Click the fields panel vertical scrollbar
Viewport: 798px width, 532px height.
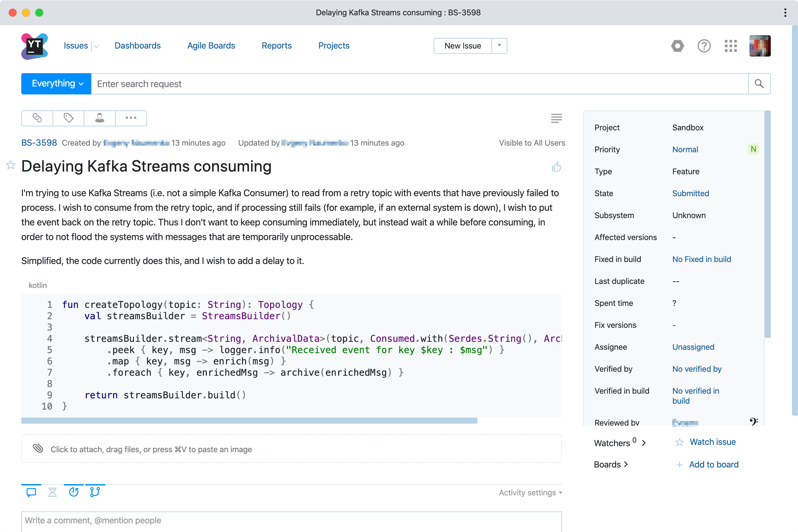click(767, 224)
